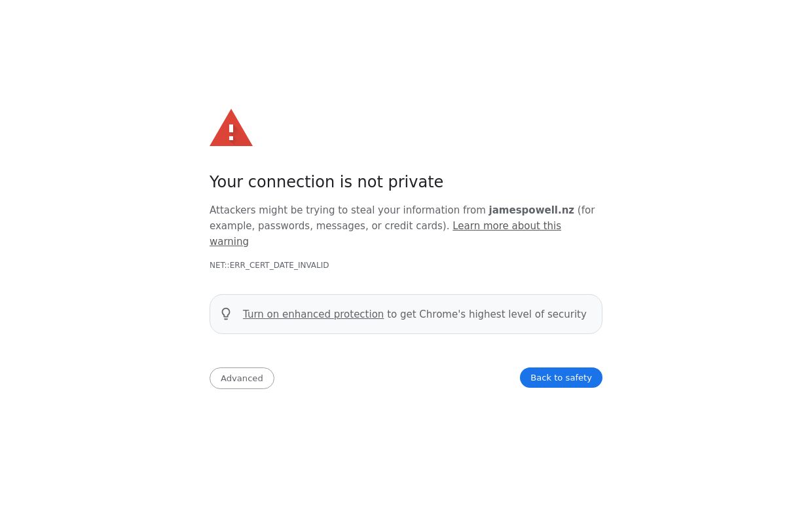Image resolution: width=812 pixels, height=524 pixels.
Task: Click the Your connection is not private heading
Action: click(326, 182)
